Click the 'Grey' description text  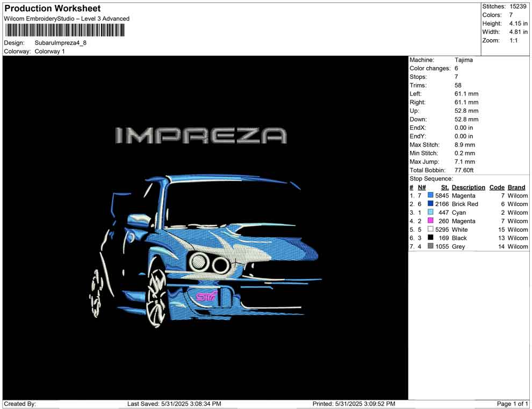[x=458, y=246]
